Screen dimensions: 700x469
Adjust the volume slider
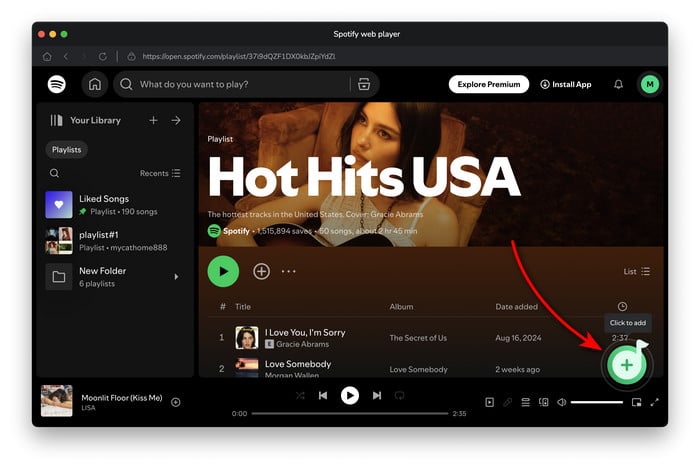[596, 403]
